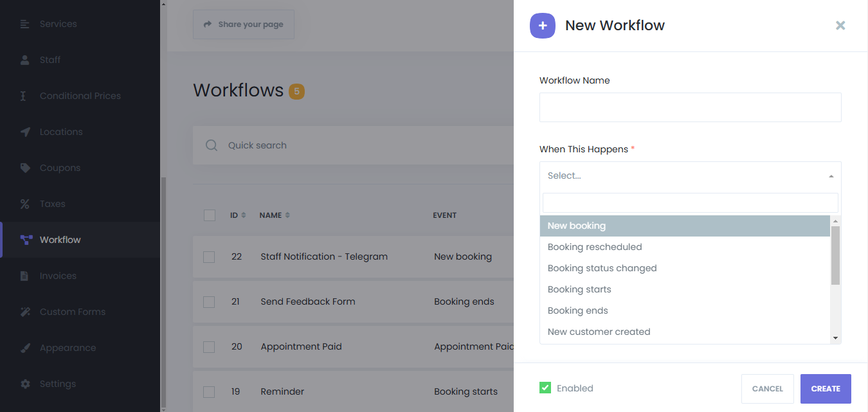Click the Staff person icon

click(x=25, y=60)
